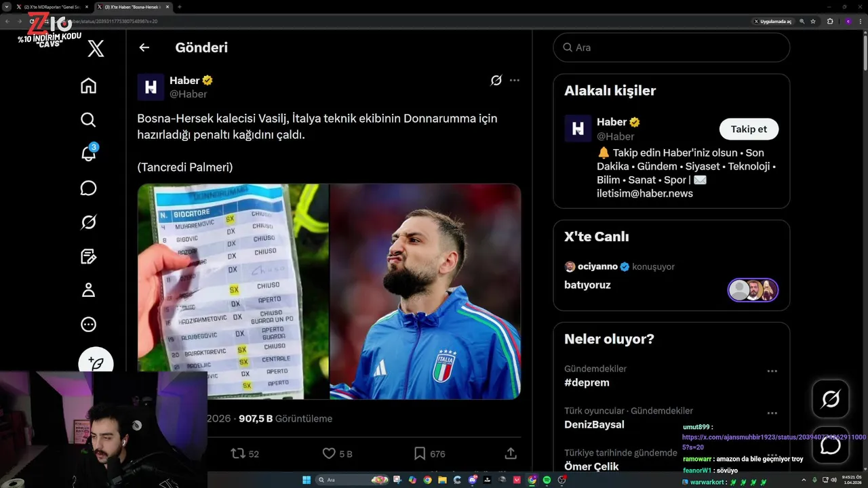The image size is (868, 488).
Task: Open the @Haber handle under the post name
Action: pos(188,94)
